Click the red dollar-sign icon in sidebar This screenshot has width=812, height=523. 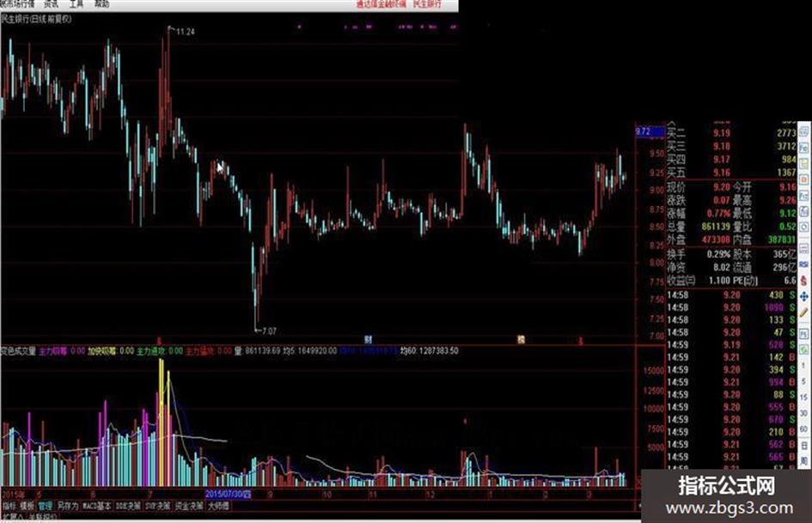tap(803, 281)
